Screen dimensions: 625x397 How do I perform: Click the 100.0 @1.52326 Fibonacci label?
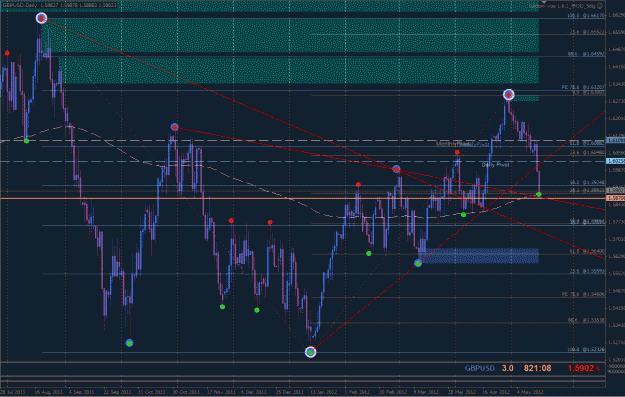pos(586,350)
